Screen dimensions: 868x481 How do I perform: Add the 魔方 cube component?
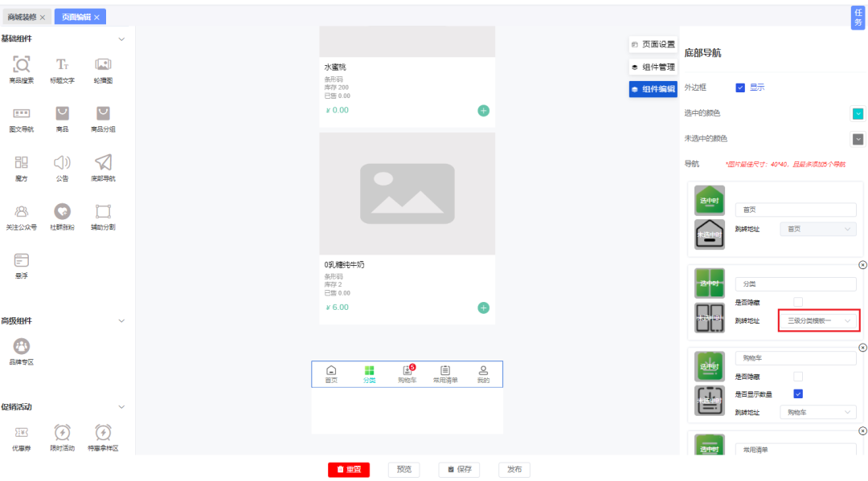pyautogui.click(x=22, y=165)
